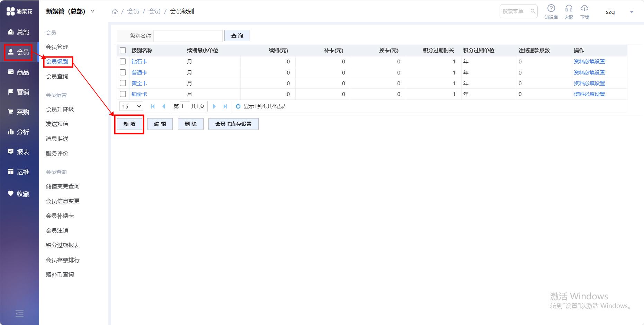Go to first page of the table
Image resolution: width=644 pixels, height=325 pixels.
coord(153,106)
